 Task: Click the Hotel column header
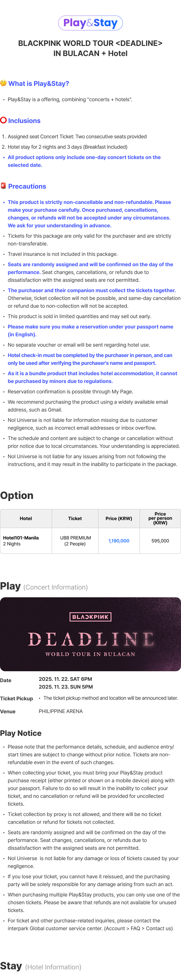(26, 518)
